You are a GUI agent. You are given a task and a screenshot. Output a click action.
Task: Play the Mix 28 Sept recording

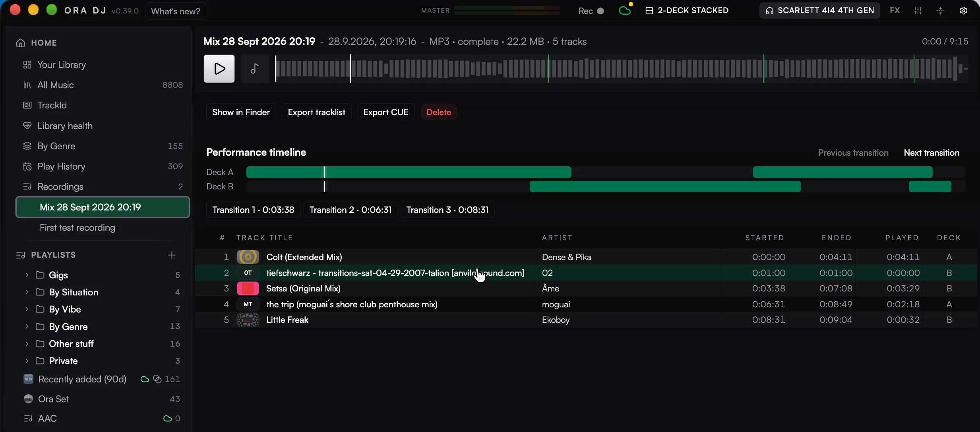219,69
